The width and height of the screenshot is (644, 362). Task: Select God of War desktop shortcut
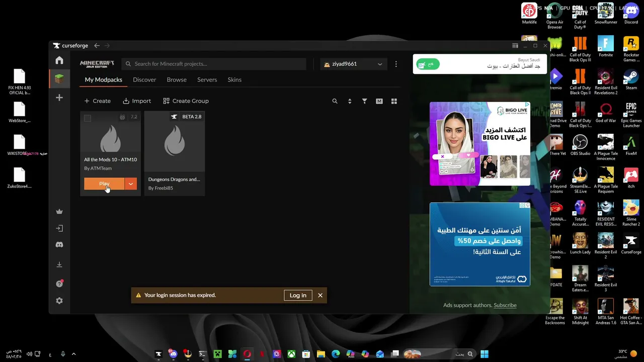coord(606,113)
